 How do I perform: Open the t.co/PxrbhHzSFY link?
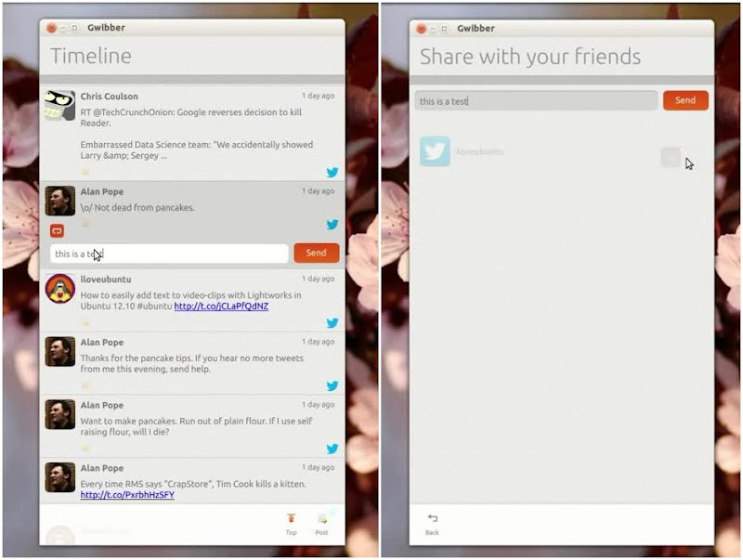click(127, 495)
